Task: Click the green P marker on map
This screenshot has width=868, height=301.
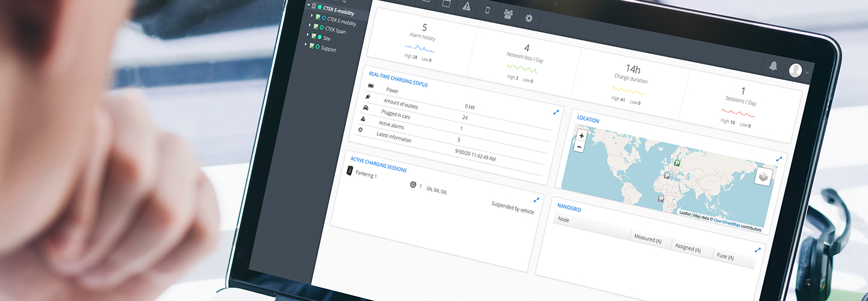Action: pos(677,163)
